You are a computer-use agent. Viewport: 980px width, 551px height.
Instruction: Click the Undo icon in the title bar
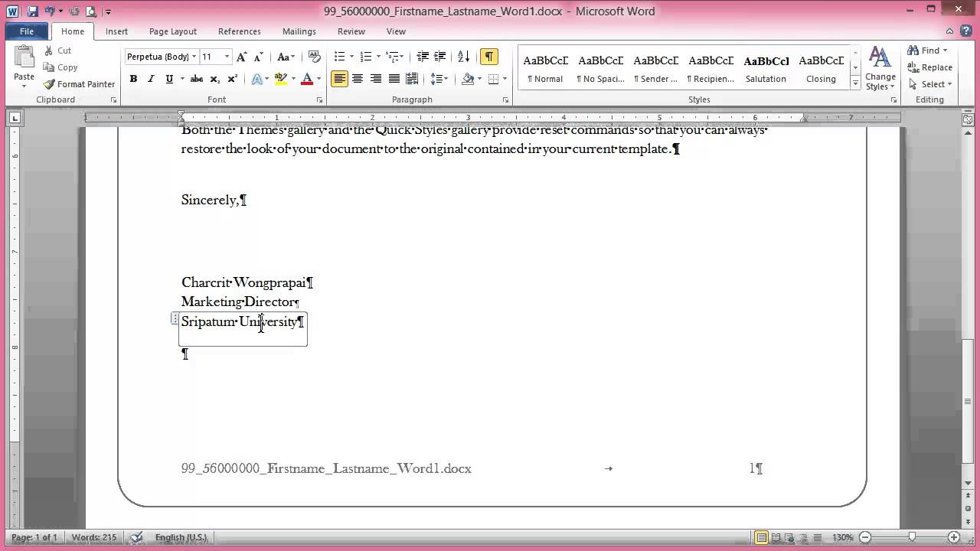pos(50,11)
